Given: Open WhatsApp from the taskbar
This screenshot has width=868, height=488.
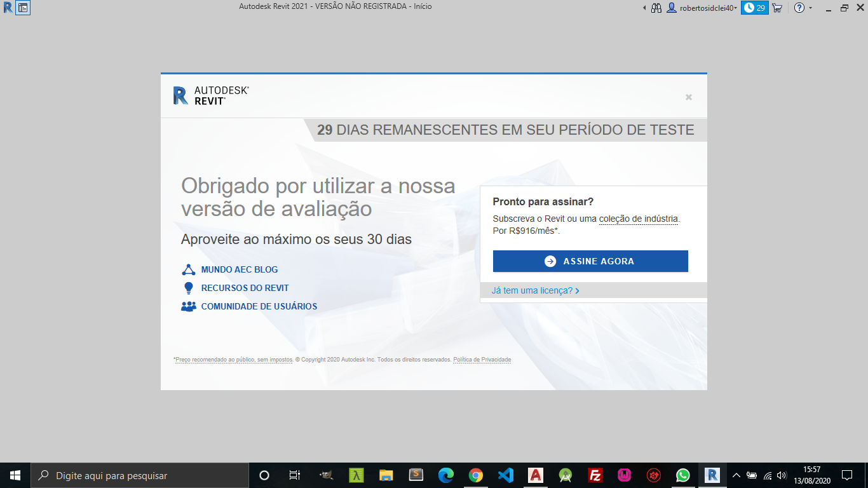Looking at the screenshot, I should pos(683,475).
